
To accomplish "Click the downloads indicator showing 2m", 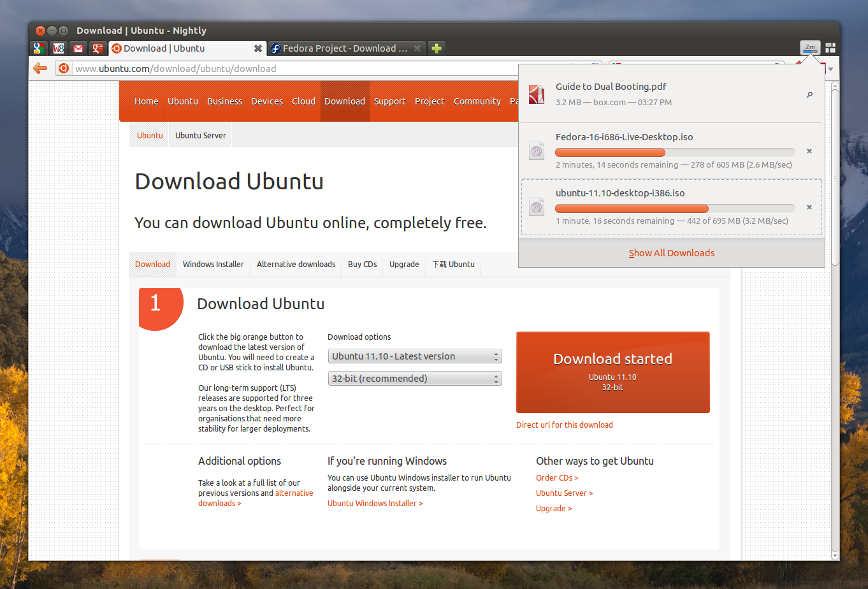I will (810, 48).
